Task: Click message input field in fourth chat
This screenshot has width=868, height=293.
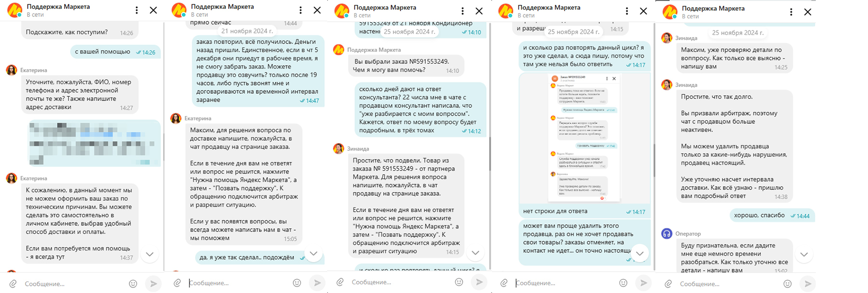Action: tap(563, 283)
